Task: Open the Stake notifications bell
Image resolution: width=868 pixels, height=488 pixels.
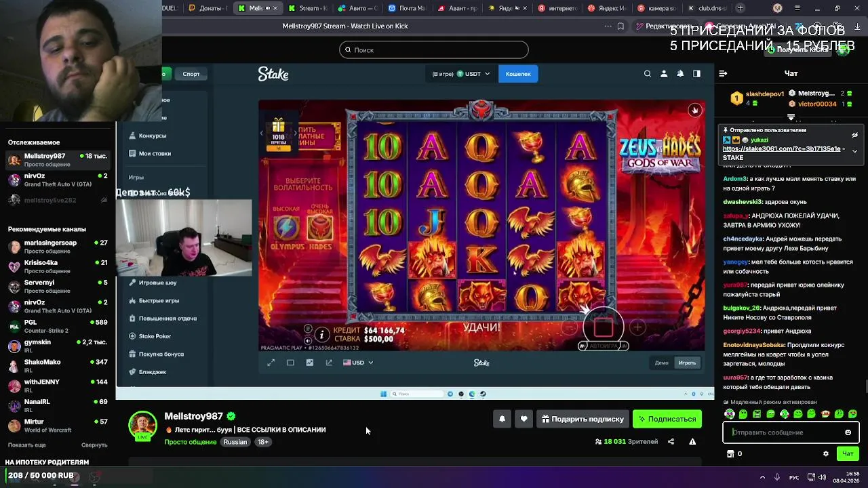Action: 680,74
